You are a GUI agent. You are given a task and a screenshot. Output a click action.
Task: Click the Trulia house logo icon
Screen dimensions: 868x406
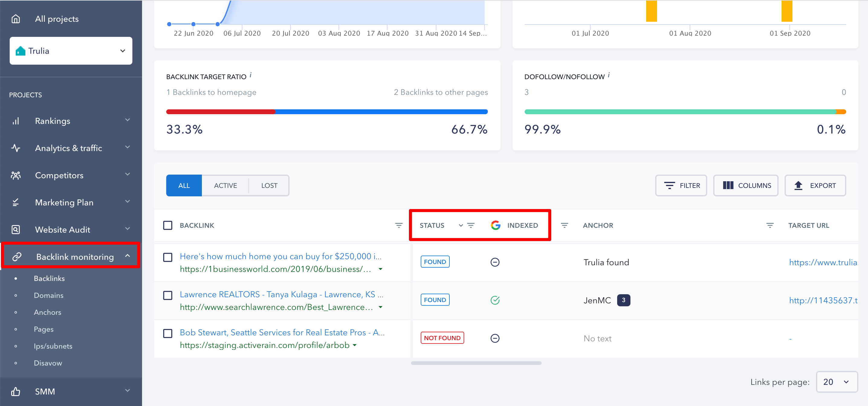[21, 51]
